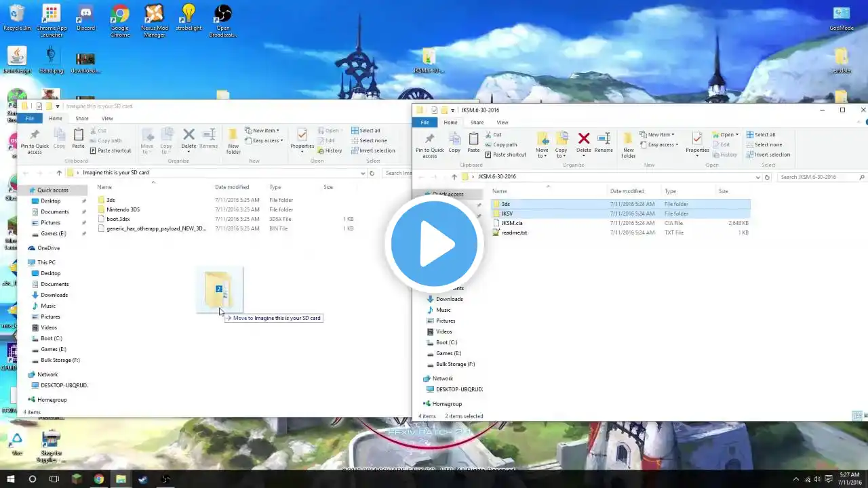The width and height of the screenshot is (868, 488).
Task: Select the readme.txt file
Action: (620, 232)
